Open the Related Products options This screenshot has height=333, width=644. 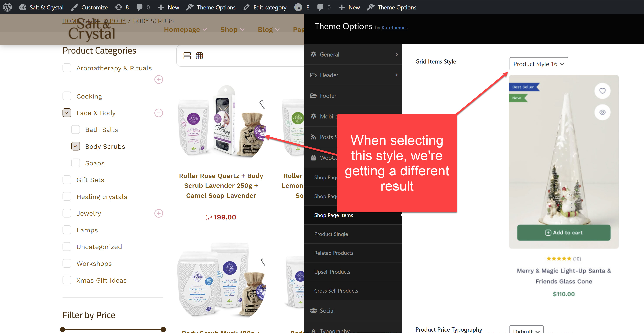coord(353,253)
